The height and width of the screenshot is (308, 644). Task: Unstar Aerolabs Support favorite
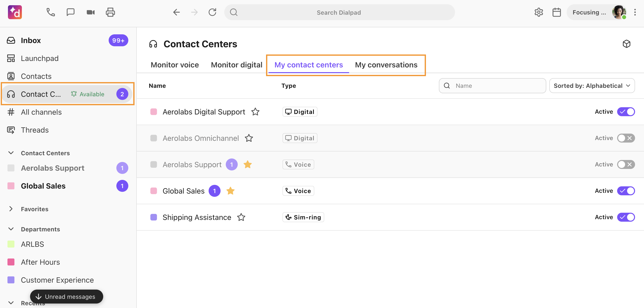[247, 164]
